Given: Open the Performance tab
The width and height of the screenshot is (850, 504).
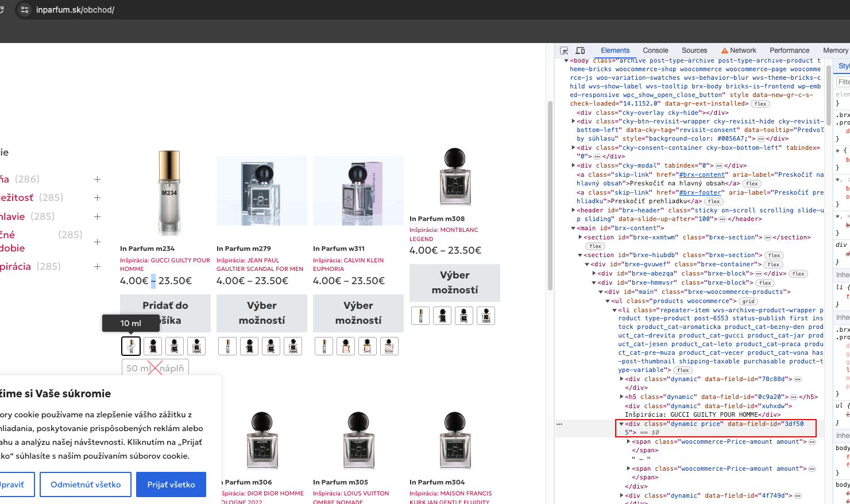Looking at the screenshot, I should [x=789, y=51].
